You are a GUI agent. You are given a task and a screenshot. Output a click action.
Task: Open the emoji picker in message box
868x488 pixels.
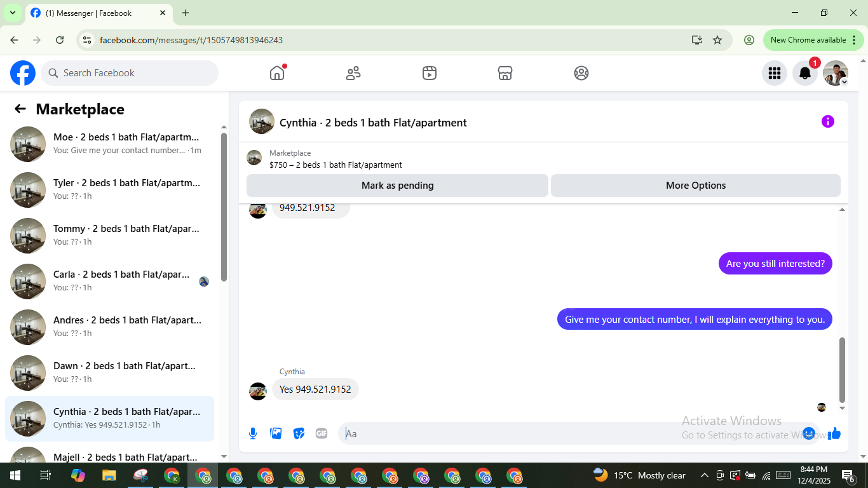(x=809, y=433)
